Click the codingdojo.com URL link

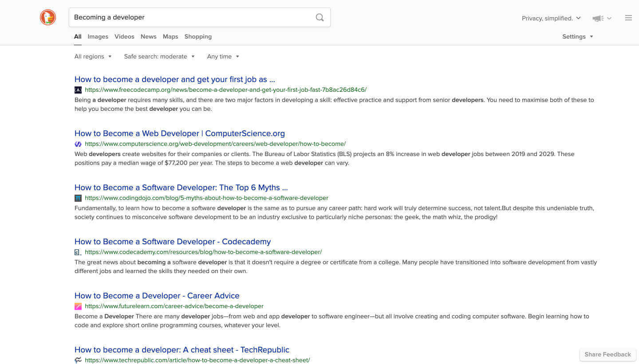pos(206,198)
